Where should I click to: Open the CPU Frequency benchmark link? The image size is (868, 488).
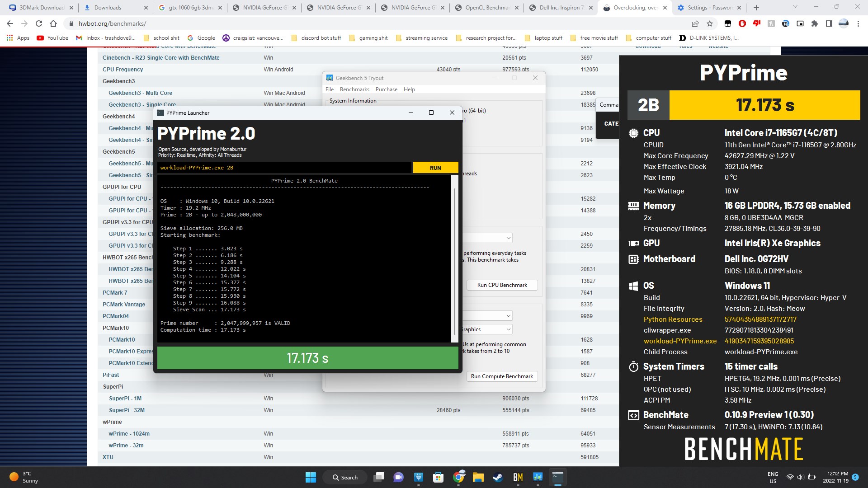pos(123,70)
